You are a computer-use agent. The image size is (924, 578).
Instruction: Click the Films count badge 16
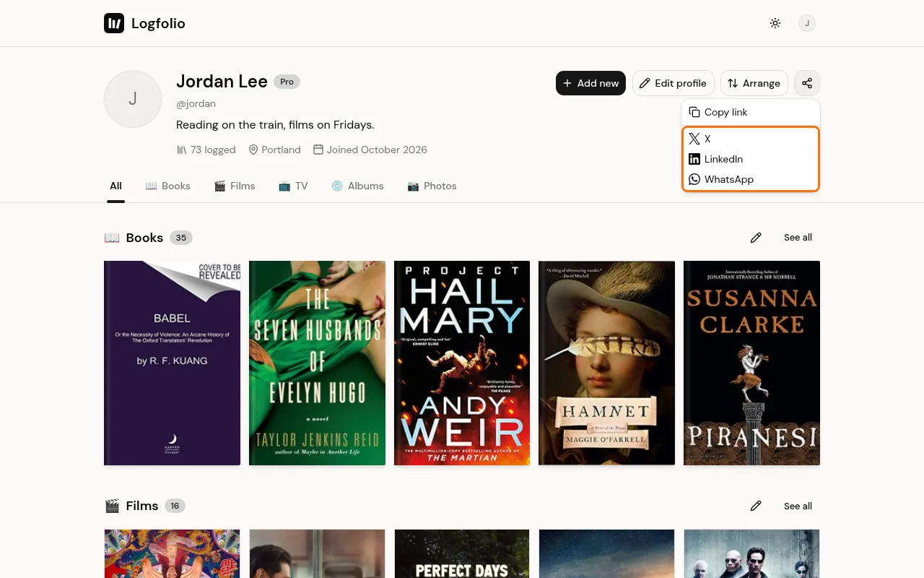click(x=175, y=506)
